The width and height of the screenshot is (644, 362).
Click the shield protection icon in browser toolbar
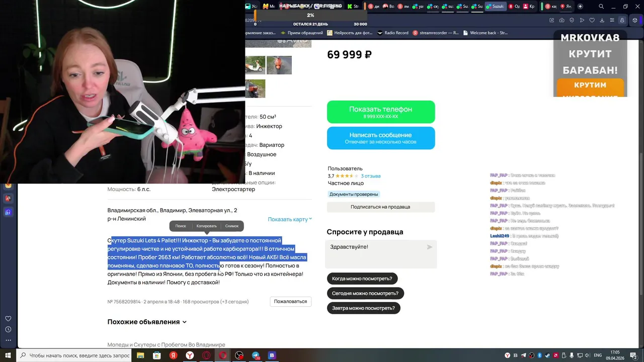(572, 20)
